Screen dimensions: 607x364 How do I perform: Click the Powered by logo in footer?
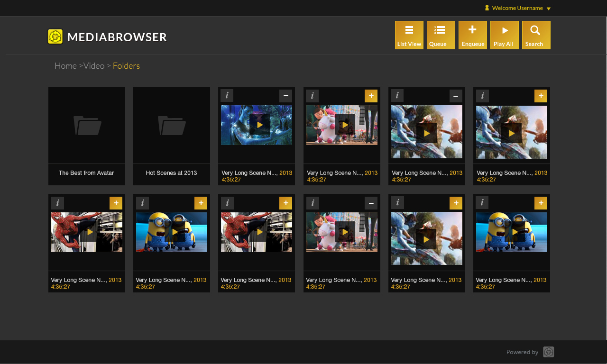[x=549, y=352]
